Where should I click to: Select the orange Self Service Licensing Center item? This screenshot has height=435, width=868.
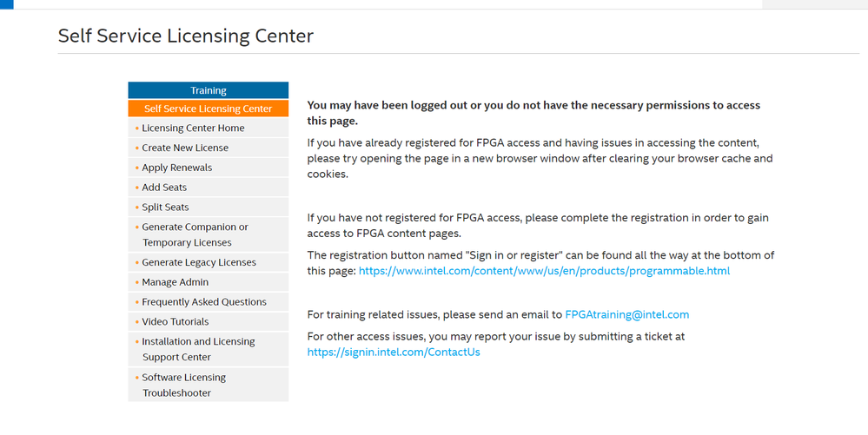(x=209, y=109)
